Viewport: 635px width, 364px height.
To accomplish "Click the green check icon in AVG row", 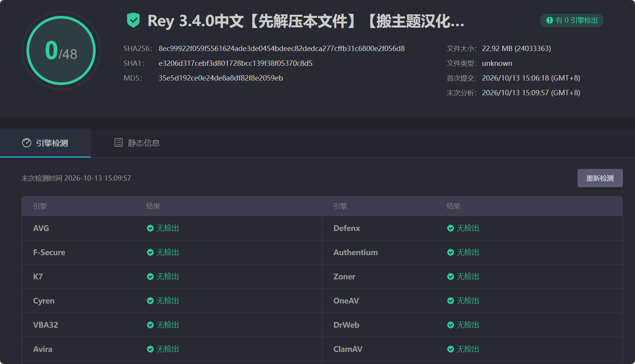I will pyautogui.click(x=150, y=228).
